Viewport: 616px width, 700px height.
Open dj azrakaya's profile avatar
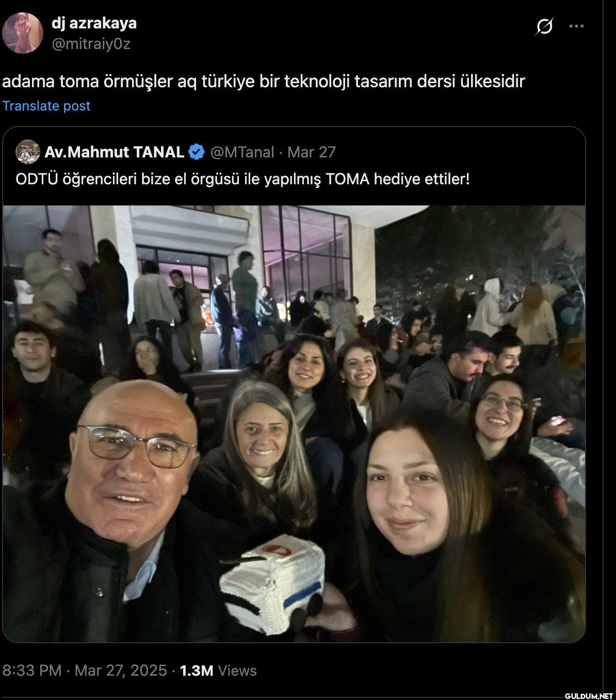click(23, 33)
